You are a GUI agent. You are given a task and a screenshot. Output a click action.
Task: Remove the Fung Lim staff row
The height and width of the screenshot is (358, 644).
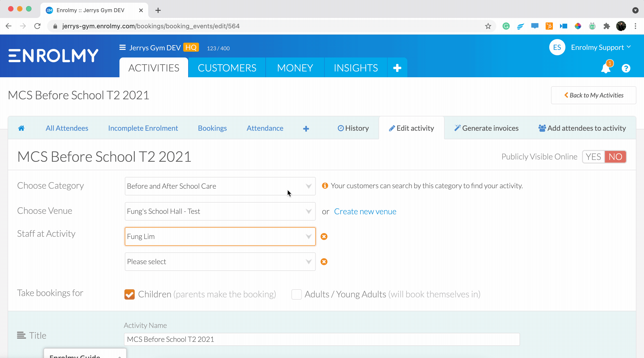click(324, 236)
